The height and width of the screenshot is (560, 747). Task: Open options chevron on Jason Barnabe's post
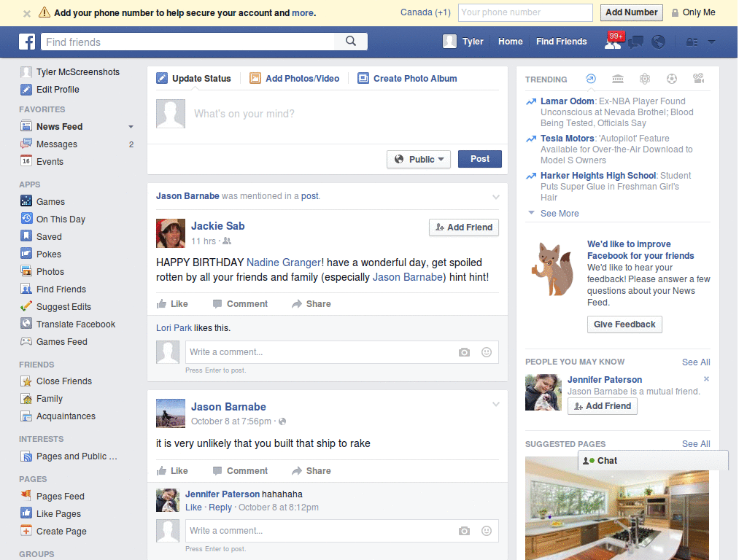[496, 404]
